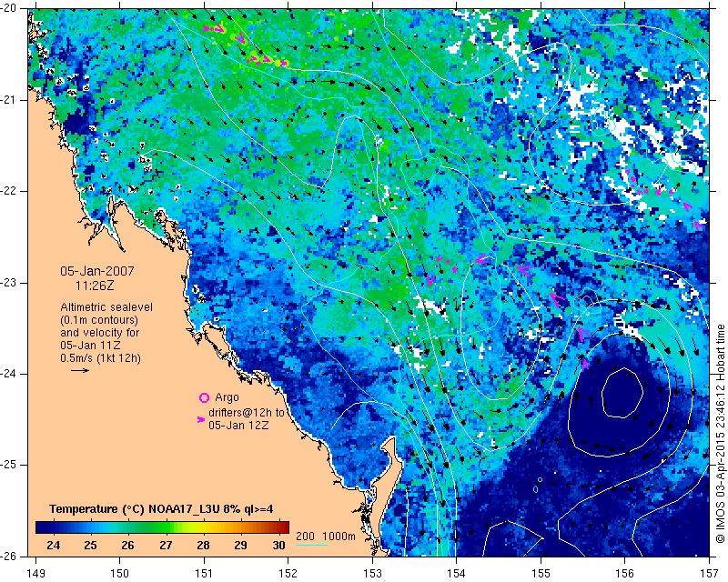
Task: Click the cyan 200 m isobath legend line
Action: pyautogui.click(x=311, y=545)
